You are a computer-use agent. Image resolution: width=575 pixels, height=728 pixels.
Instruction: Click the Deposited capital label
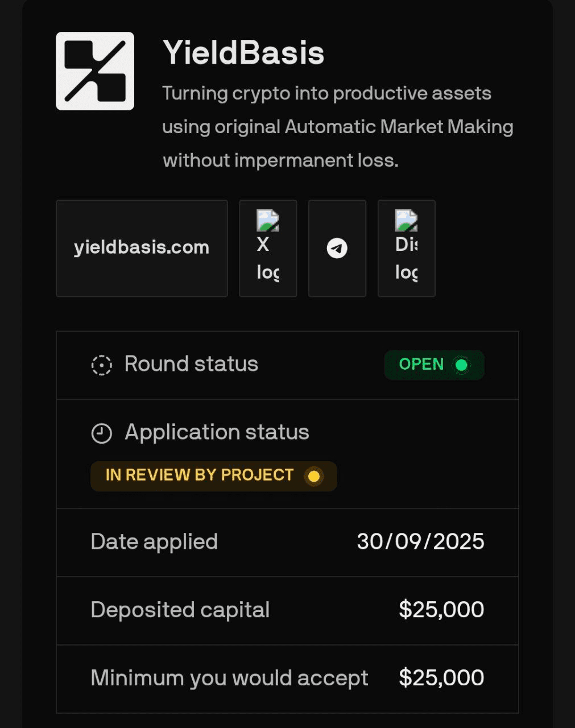(x=180, y=610)
